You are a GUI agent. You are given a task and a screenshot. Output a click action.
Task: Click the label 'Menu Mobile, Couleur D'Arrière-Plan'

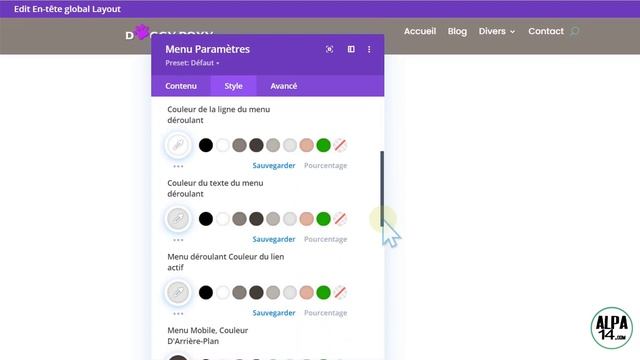pyautogui.click(x=208, y=336)
